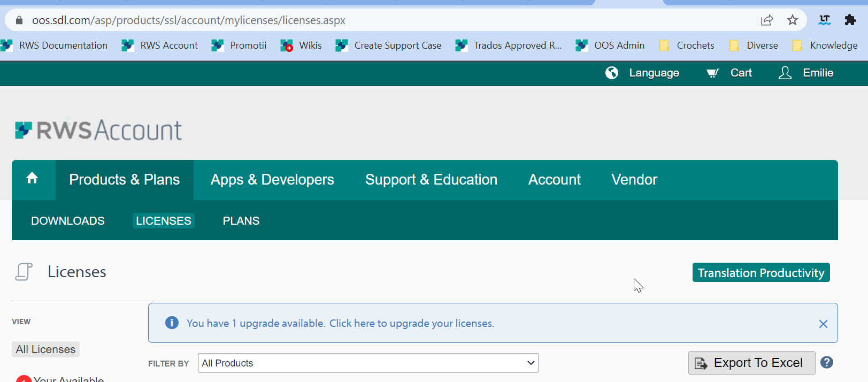Open Create Support Case bookmark
This screenshot has width=868, height=382.
(x=388, y=45)
